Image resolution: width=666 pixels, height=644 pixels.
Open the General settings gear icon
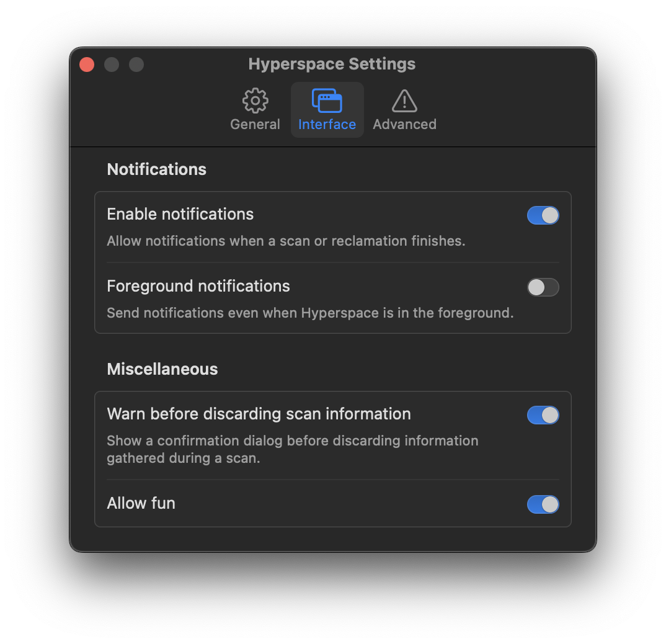pos(255,101)
